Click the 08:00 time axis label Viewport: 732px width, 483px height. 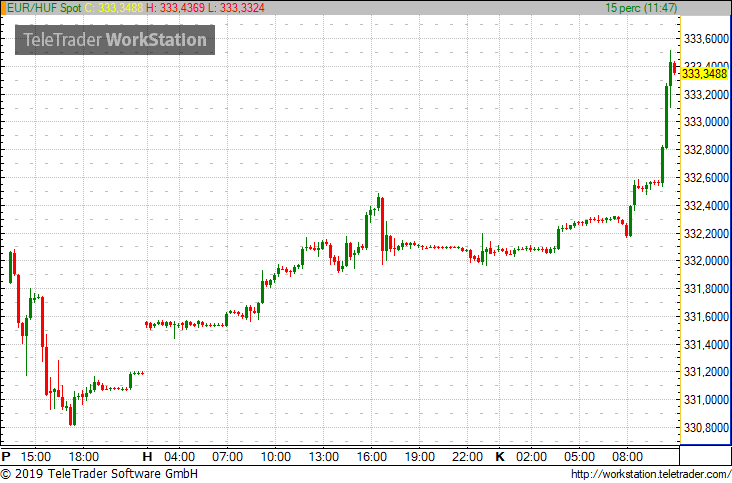pos(627,456)
